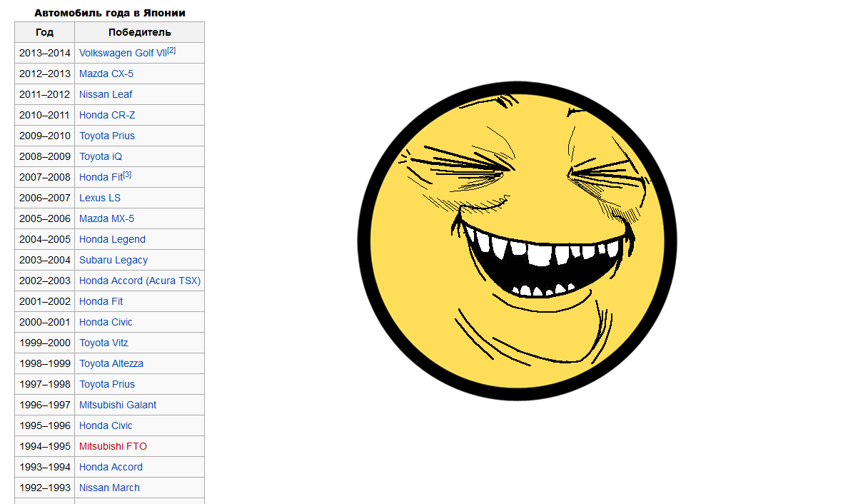Open Honda Fit in the 2007–2008 row
This screenshot has width=843, height=504.
101,178
